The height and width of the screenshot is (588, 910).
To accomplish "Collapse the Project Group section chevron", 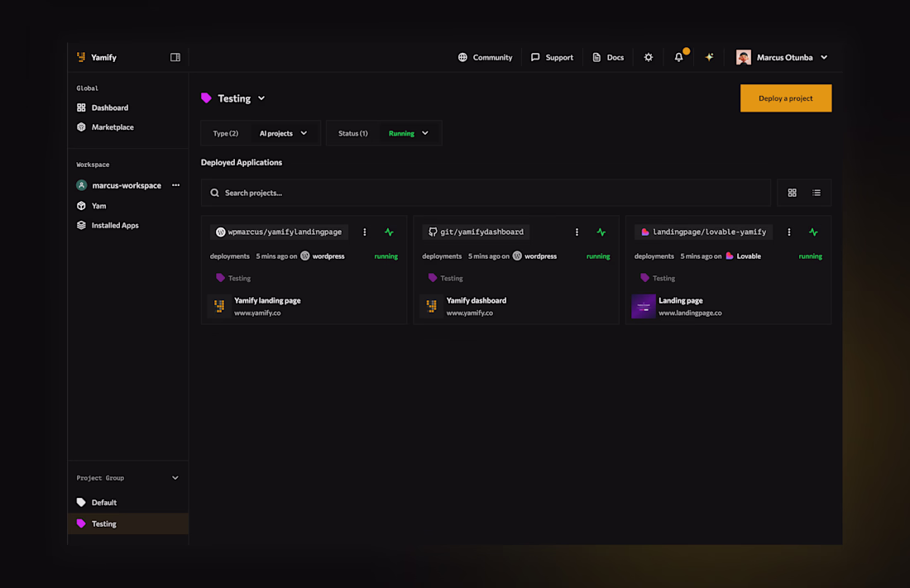I will coord(175,478).
